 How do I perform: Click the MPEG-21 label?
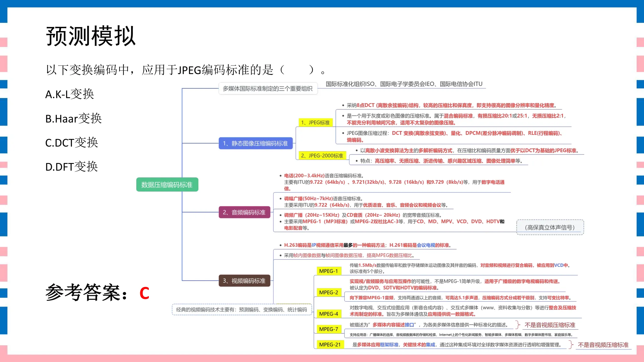coord(330,344)
